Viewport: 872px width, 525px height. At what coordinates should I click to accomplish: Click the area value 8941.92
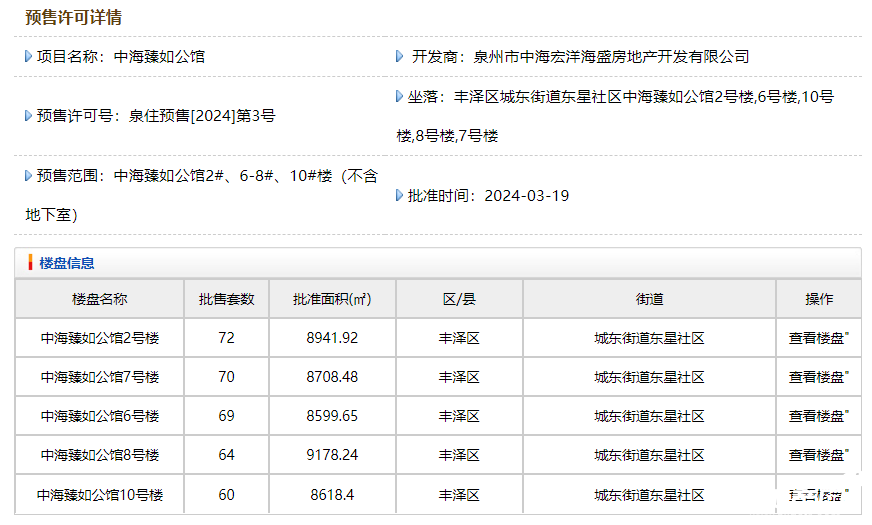[x=332, y=338]
